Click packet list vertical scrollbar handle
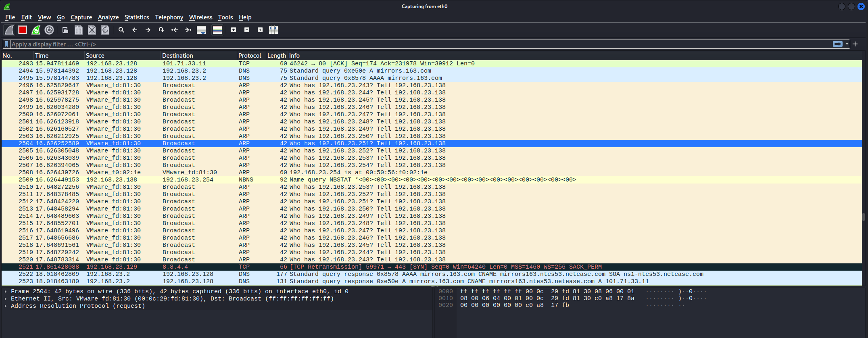The height and width of the screenshot is (338, 868). coord(864,217)
